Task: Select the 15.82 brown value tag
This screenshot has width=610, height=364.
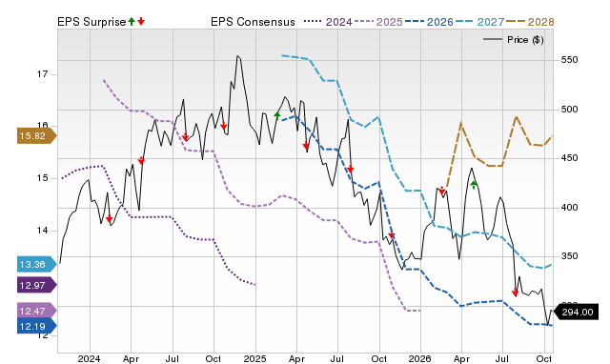Action: (37, 135)
